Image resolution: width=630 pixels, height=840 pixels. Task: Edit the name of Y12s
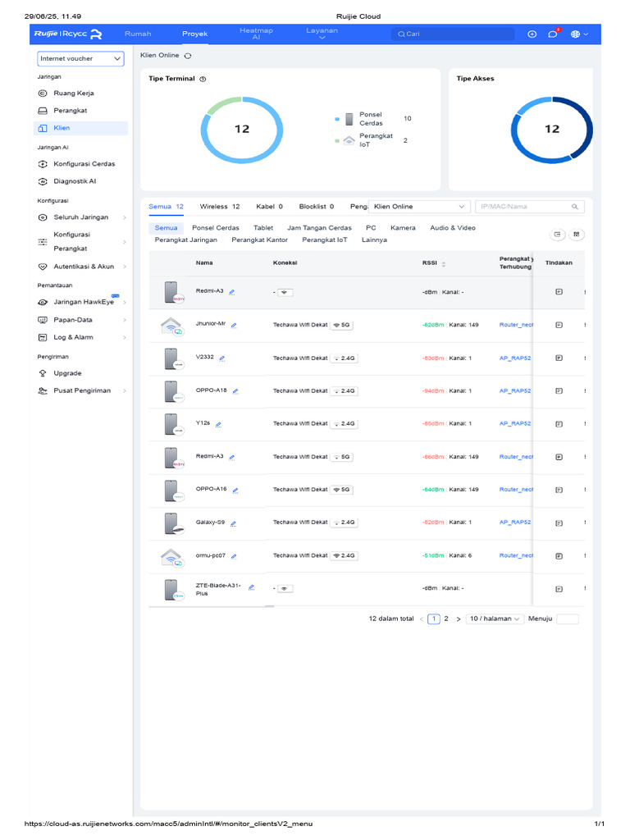[218, 424]
